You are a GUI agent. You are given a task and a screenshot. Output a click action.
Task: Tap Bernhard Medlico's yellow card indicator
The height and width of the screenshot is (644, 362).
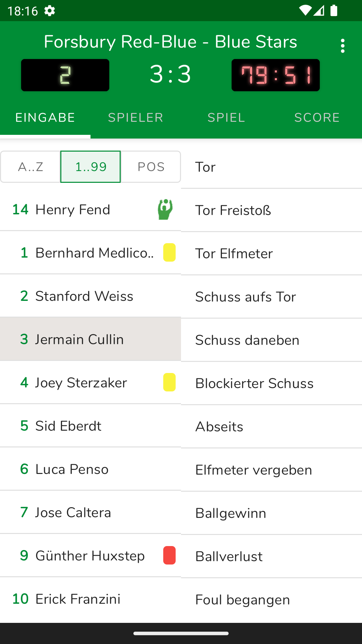169,253
